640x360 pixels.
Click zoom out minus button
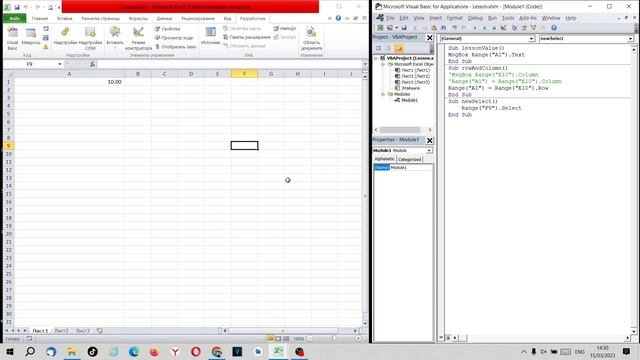point(310,338)
